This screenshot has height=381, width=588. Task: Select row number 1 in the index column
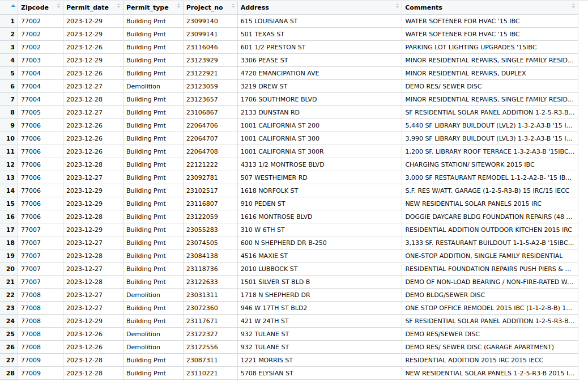click(12, 21)
